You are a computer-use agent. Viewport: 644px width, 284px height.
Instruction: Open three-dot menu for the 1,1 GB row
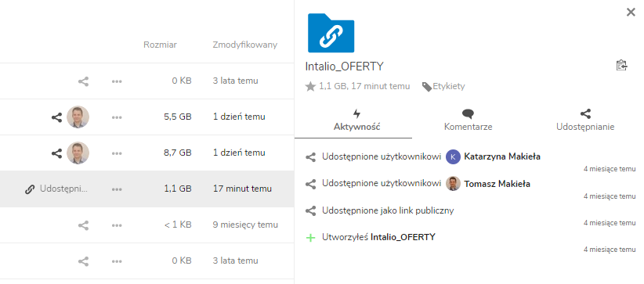pyautogui.click(x=117, y=189)
